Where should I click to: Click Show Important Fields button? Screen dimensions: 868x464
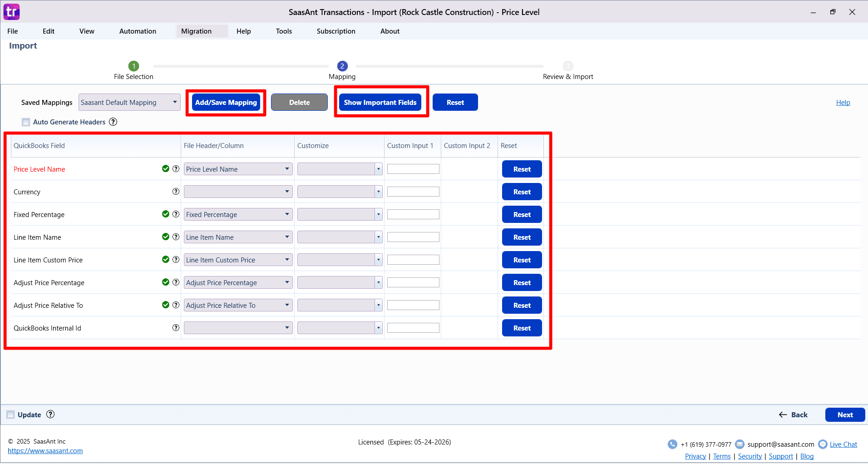point(380,103)
